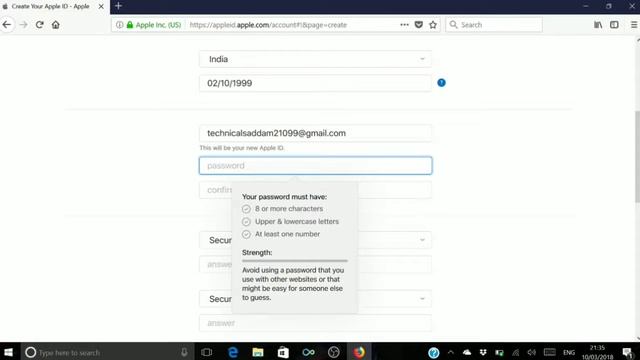Open the blue help tray icon
The width and height of the screenshot is (640, 360).
pos(433,353)
